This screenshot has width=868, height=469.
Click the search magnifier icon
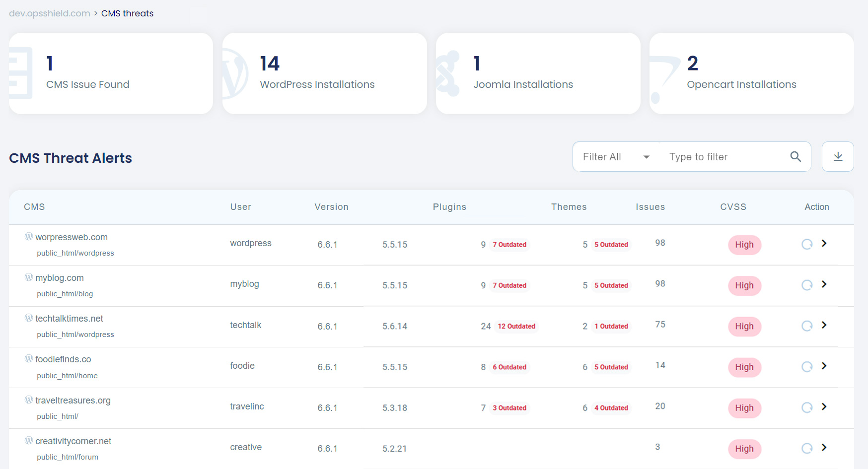pos(796,157)
